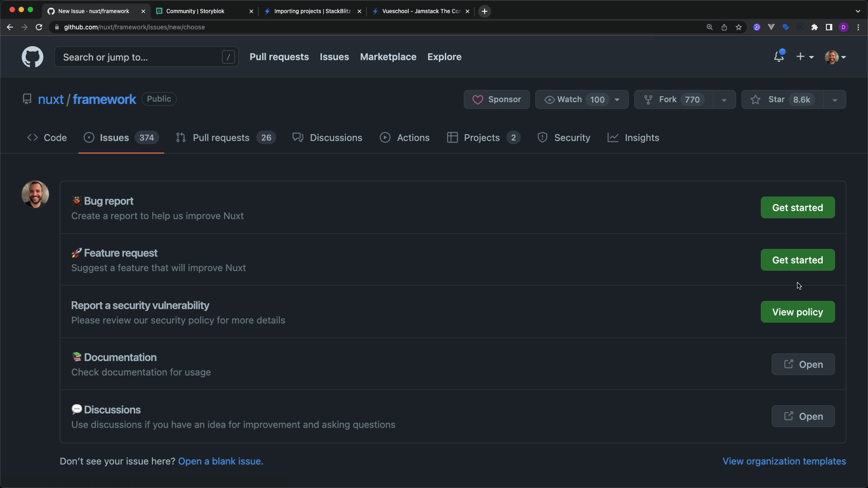Image resolution: width=868 pixels, height=488 pixels.
Task: Click Issues in top navigation
Action: tap(335, 57)
